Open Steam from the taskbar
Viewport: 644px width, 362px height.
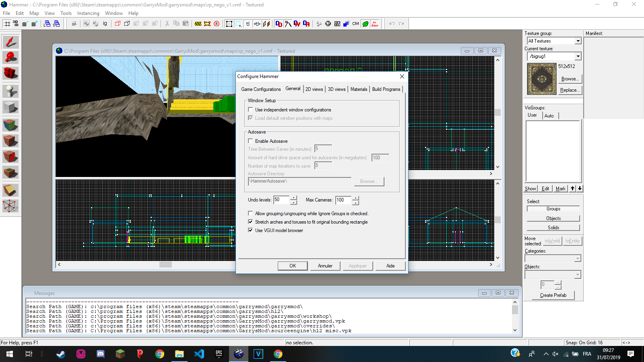point(61,354)
